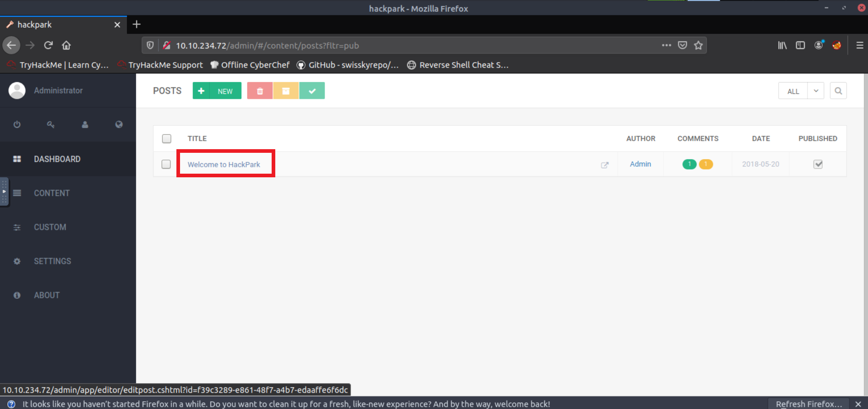Close the hackpark tab
This screenshot has height=409, width=868.
[117, 24]
